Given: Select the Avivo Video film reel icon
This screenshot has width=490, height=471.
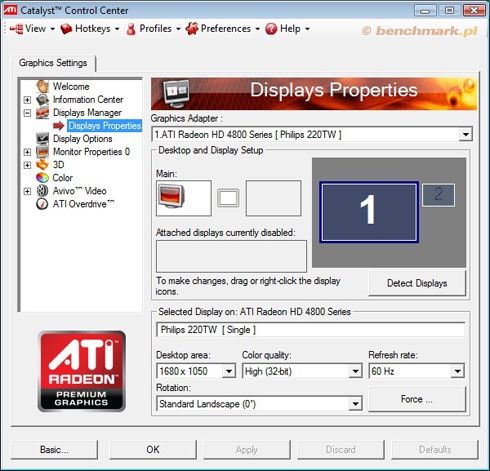Looking at the screenshot, I should [x=42, y=191].
